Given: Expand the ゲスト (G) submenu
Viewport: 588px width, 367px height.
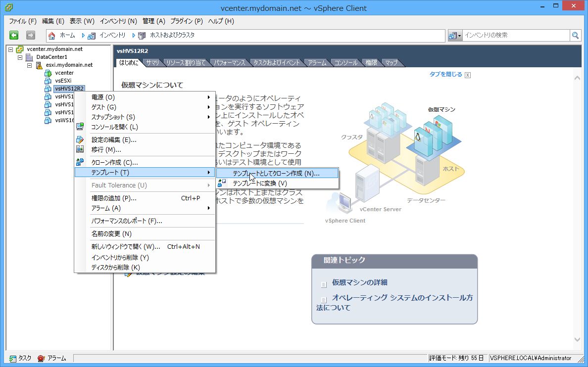Looking at the screenshot, I should click(x=145, y=107).
